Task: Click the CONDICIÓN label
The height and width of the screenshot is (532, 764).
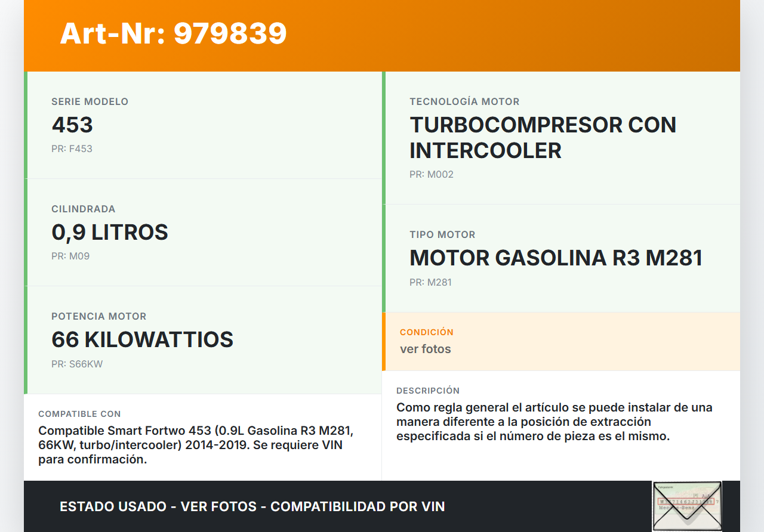Action: (427, 332)
